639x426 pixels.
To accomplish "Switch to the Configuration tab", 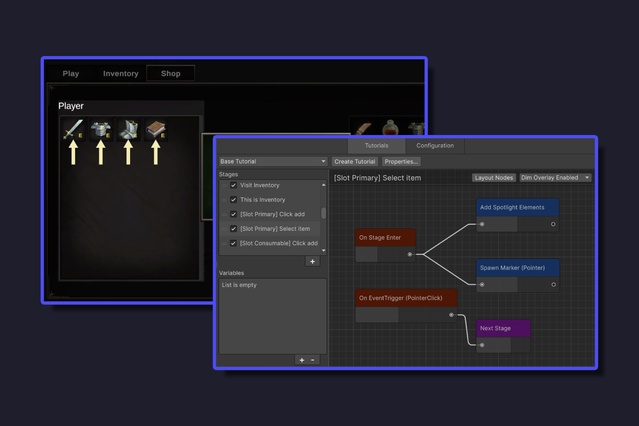I will pos(435,146).
